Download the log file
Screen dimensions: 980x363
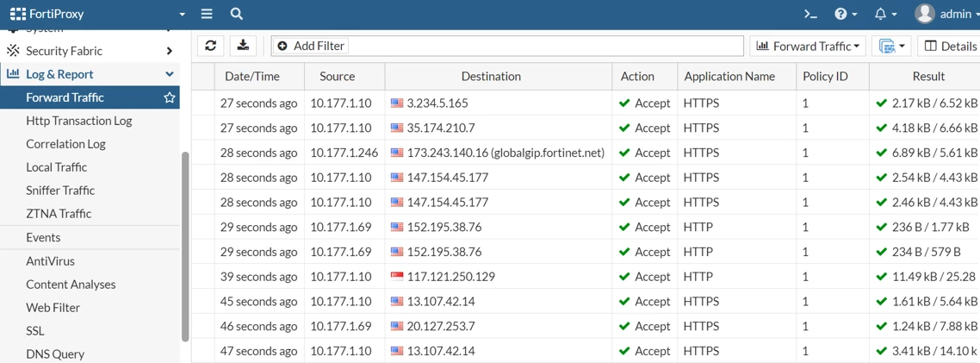point(244,46)
